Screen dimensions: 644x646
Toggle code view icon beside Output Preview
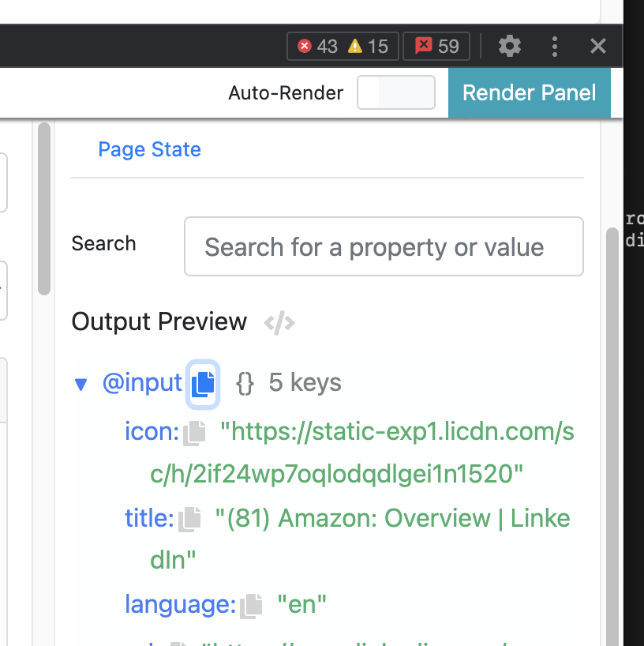pos(279,322)
